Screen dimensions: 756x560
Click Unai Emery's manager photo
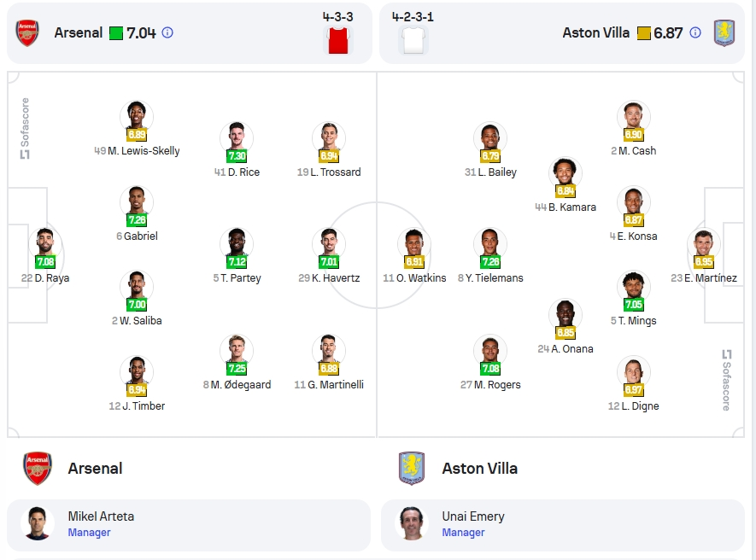pos(411,523)
